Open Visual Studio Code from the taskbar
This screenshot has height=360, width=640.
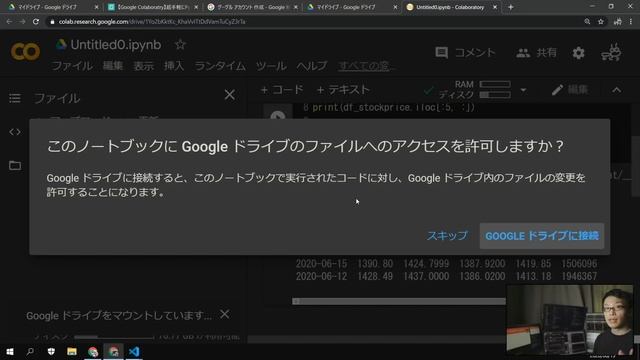pos(134,351)
